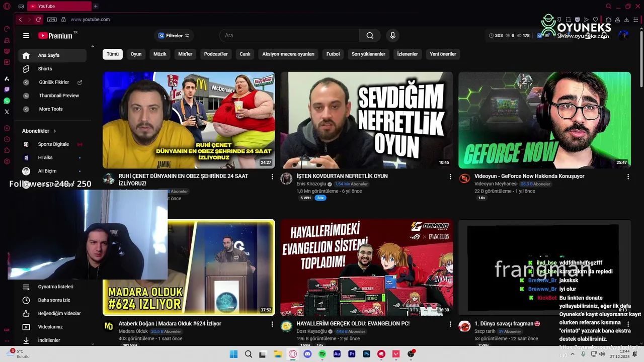Go to Ana Sayfa in sidebar
This screenshot has height=362, width=644.
click(52, 55)
